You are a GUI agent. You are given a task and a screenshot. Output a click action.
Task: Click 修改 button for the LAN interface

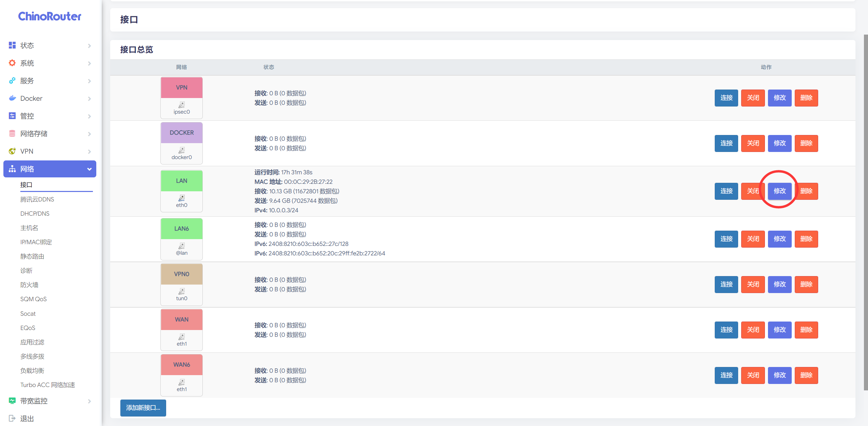tap(780, 191)
